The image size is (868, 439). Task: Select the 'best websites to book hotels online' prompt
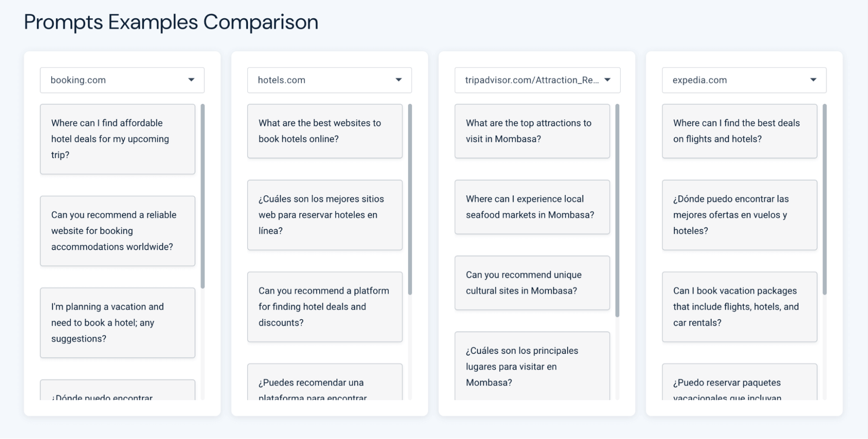pyautogui.click(x=325, y=131)
